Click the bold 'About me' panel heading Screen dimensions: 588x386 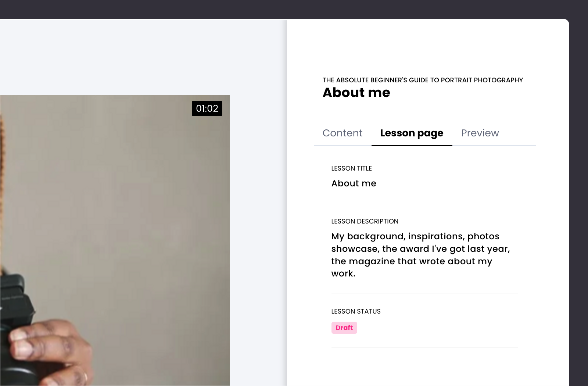pyautogui.click(x=356, y=93)
